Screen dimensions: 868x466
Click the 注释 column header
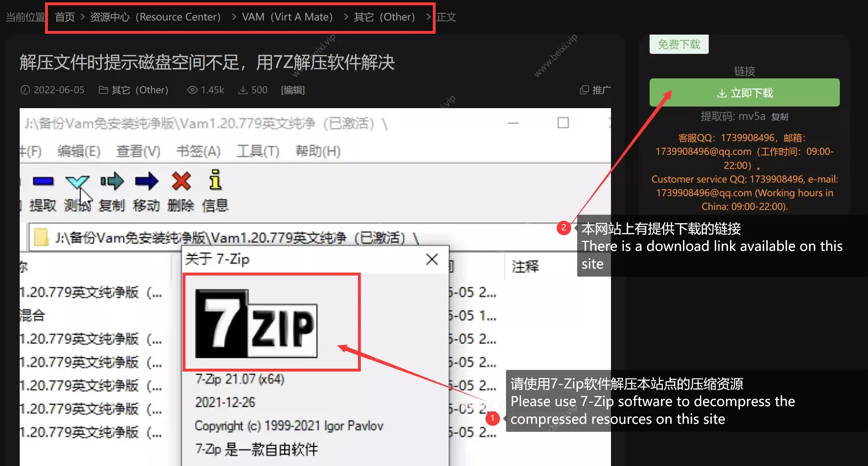click(525, 266)
